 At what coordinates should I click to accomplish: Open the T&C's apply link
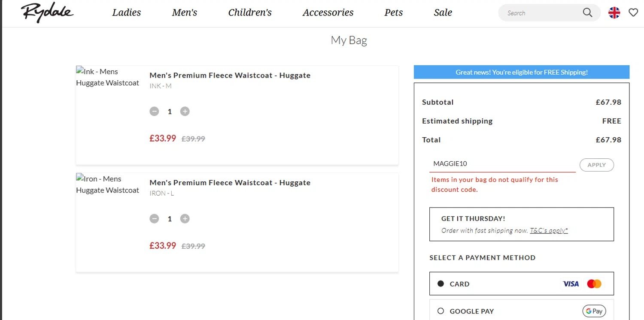point(549,230)
